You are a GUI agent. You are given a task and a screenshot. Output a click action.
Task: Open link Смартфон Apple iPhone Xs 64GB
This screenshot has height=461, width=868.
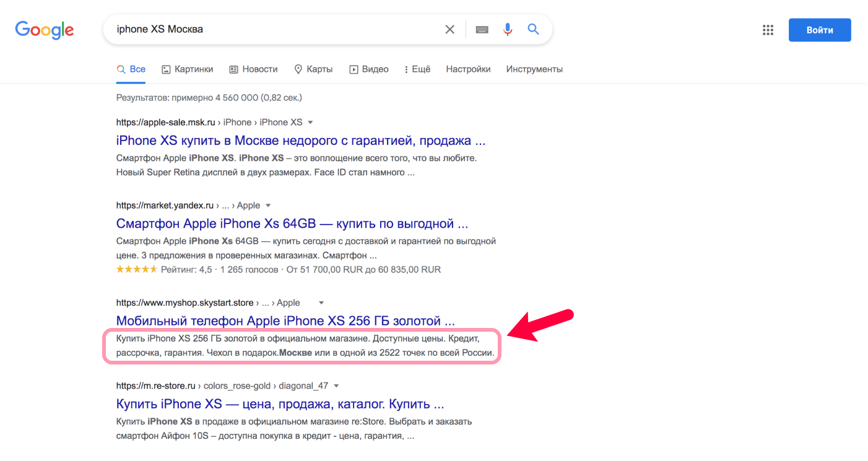point(292,223)
